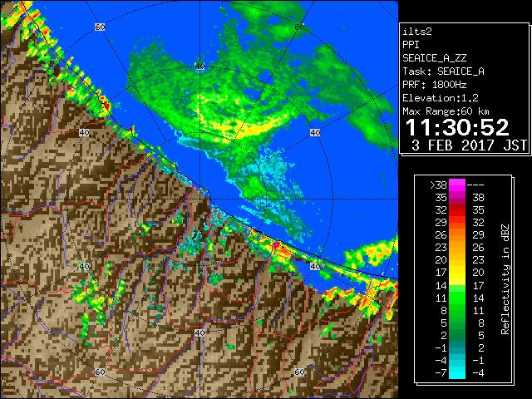Pick the bright green 11 dBZ color band
Viewport: 532px width, 399px height.
coord(457,298)
